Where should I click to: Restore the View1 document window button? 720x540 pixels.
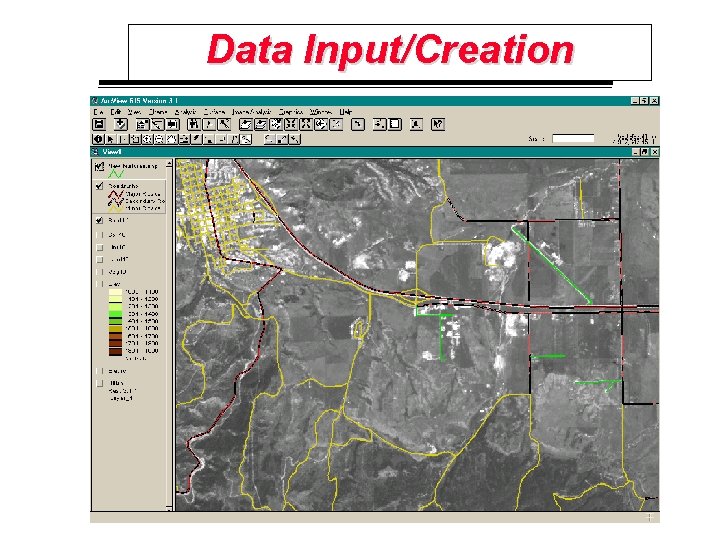point(645,152)
